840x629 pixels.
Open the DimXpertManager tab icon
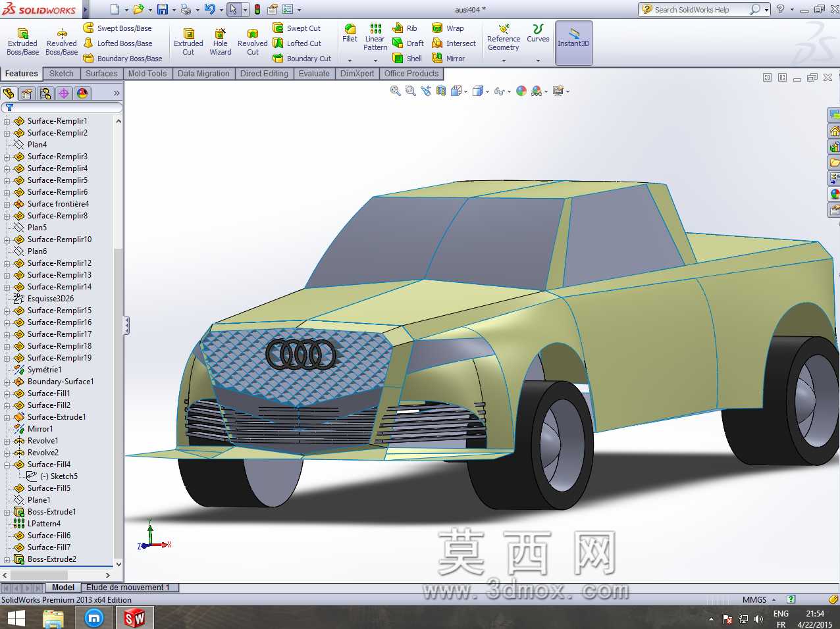64,93
